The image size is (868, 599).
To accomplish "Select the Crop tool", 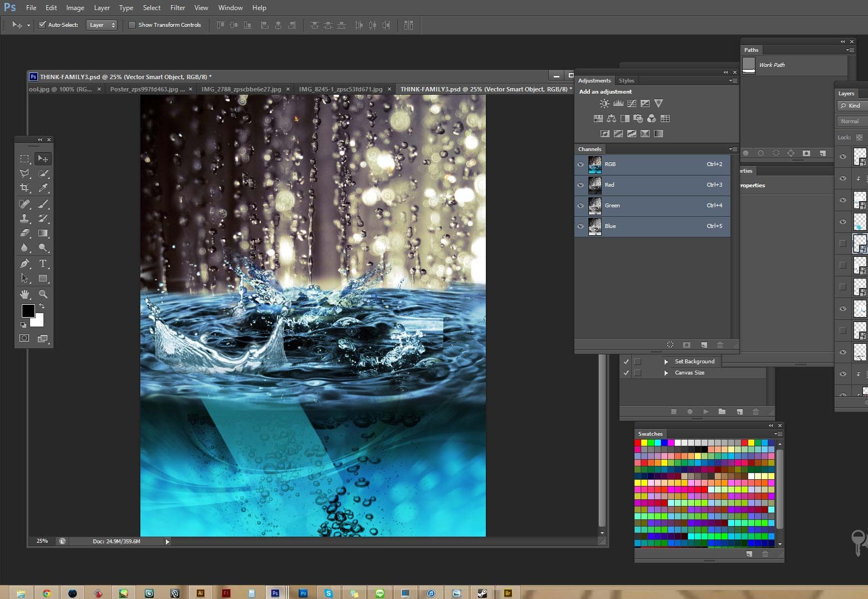I will pyautogui.click(x=25, y=188).
